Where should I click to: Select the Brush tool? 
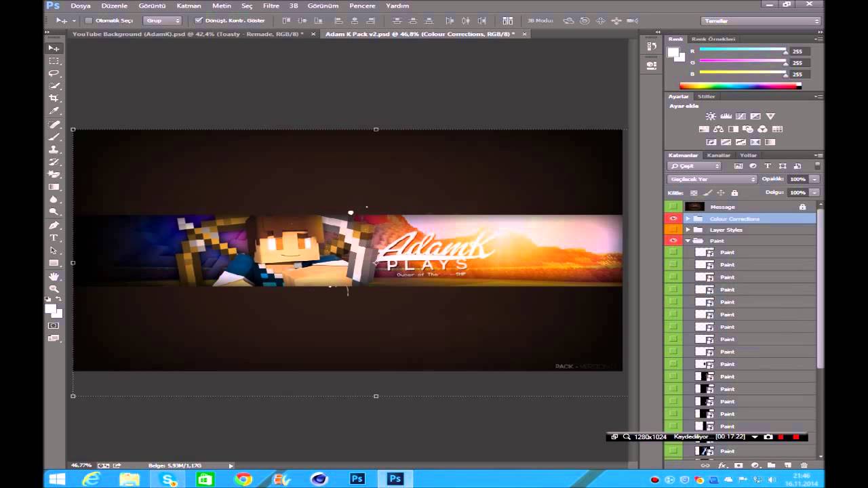[x=54, y=137]
